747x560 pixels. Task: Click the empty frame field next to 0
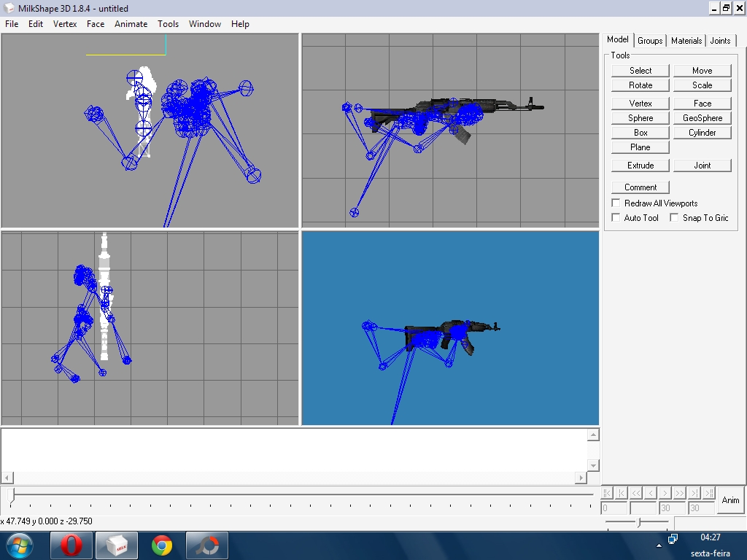click(643, 508)
